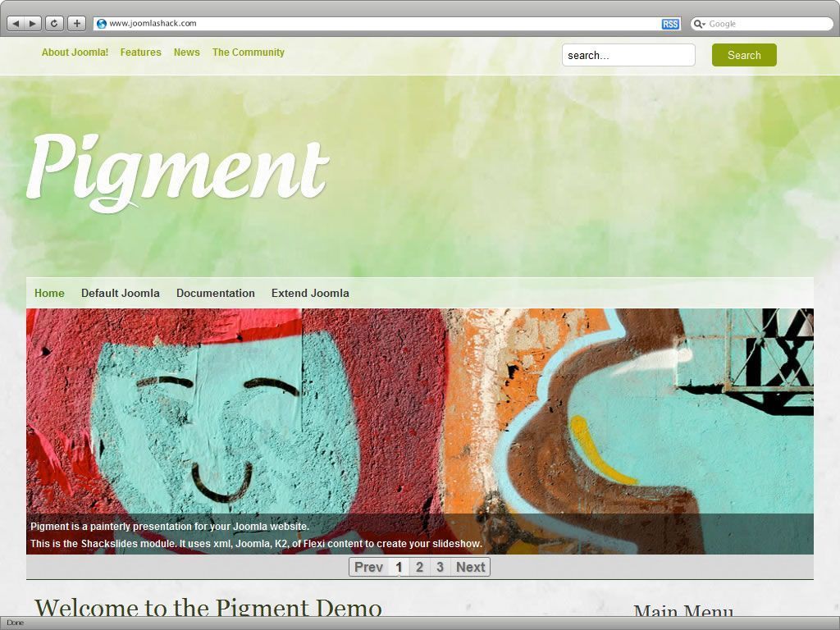The width and height of the screenshot is (840, 630).
Task: Select the Documentation menu item
Action: (216, 293)
